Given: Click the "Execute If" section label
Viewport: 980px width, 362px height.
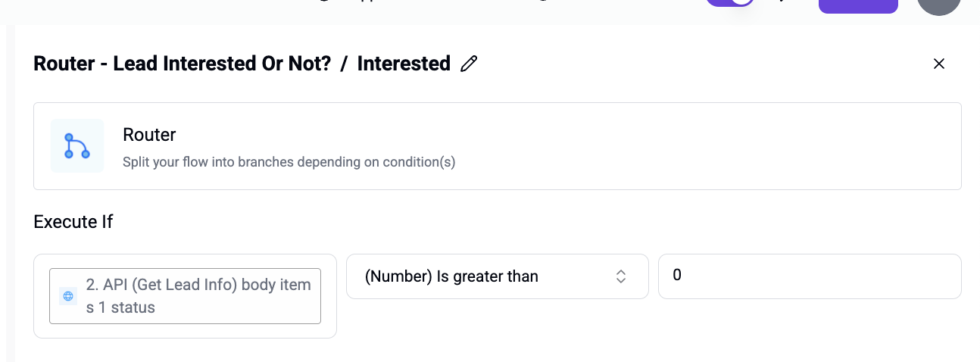Looking at the screenshot, I should point(73,222).
